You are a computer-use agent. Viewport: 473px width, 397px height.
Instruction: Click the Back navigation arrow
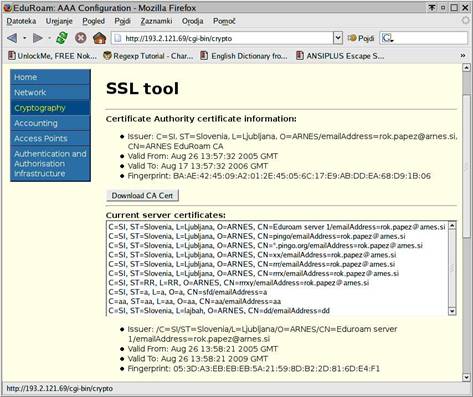point(12,38)
